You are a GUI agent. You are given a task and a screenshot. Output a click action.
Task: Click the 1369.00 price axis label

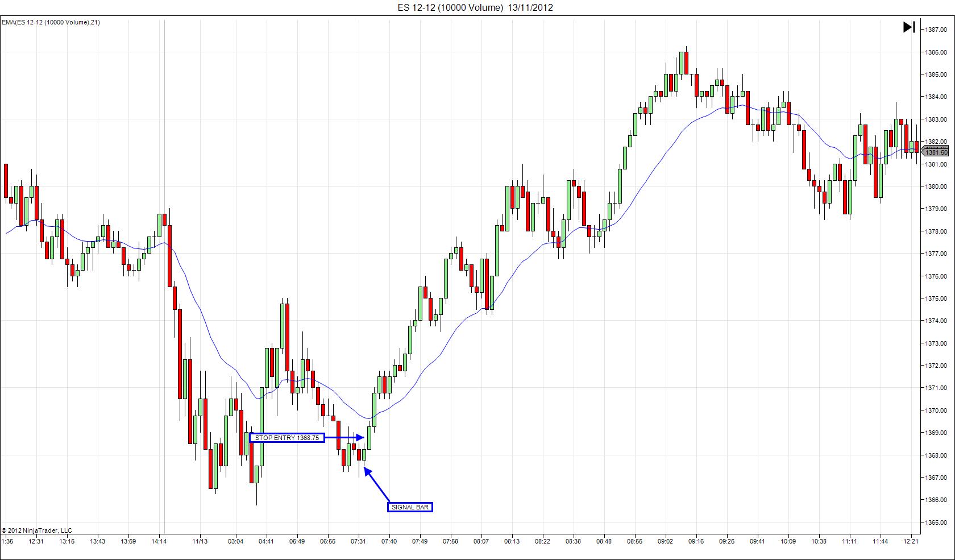tap(936, 433)
